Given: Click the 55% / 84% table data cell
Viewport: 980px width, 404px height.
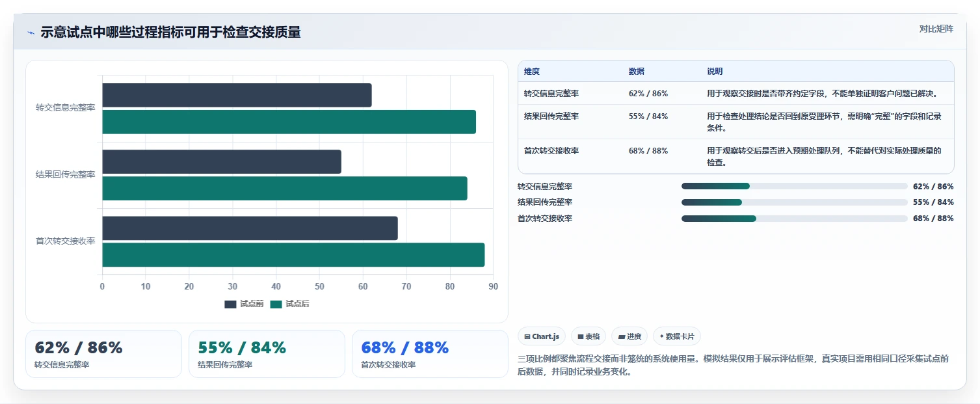Looking at the screenshot, I should 648,116.
